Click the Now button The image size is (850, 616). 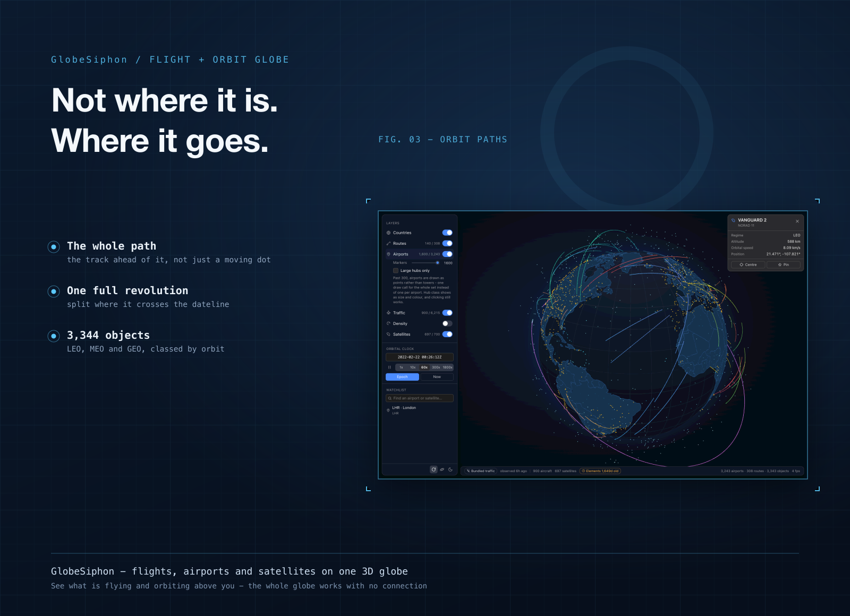pyautogui.click(x=437, y=377)
